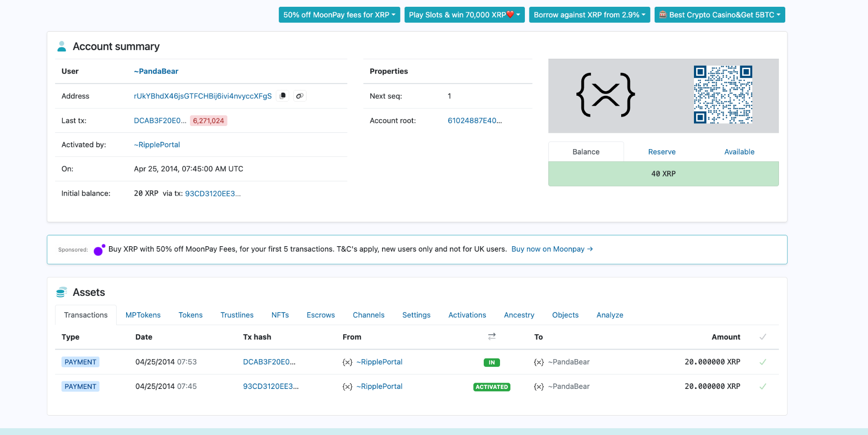The width and height of the screenshot is (868, 435).
Task: Switch to the Trustlines tab
Action: click(x=237, y=315)
